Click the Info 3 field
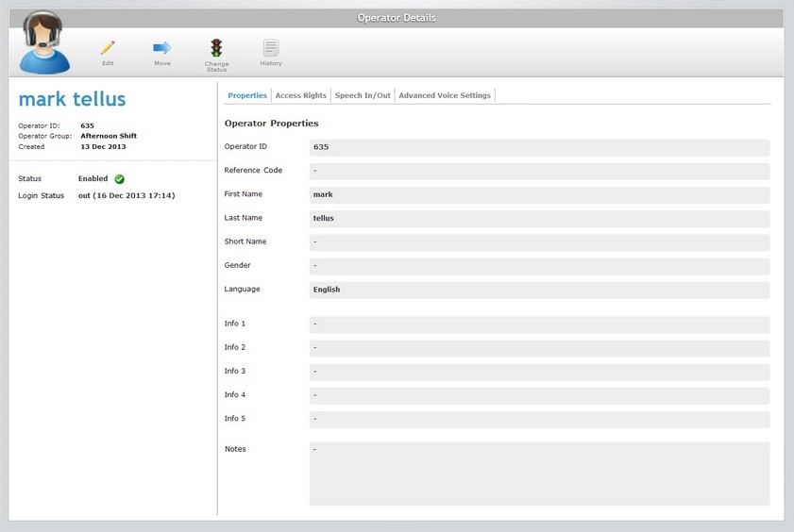 point(539,372)
